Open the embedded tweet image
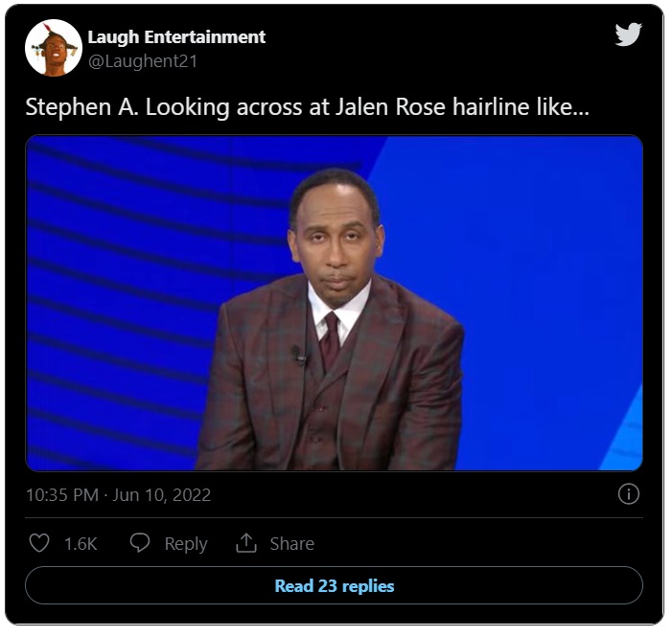 [x=334, y=303]
